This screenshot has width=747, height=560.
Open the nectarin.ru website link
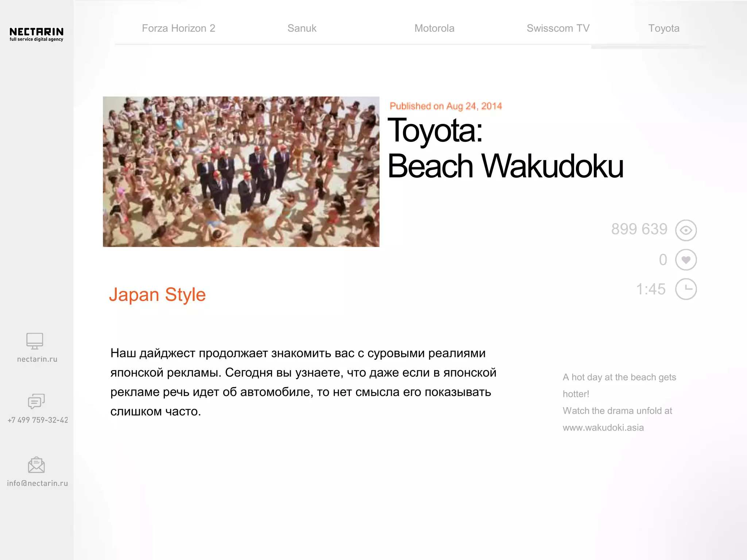[37, 359]
